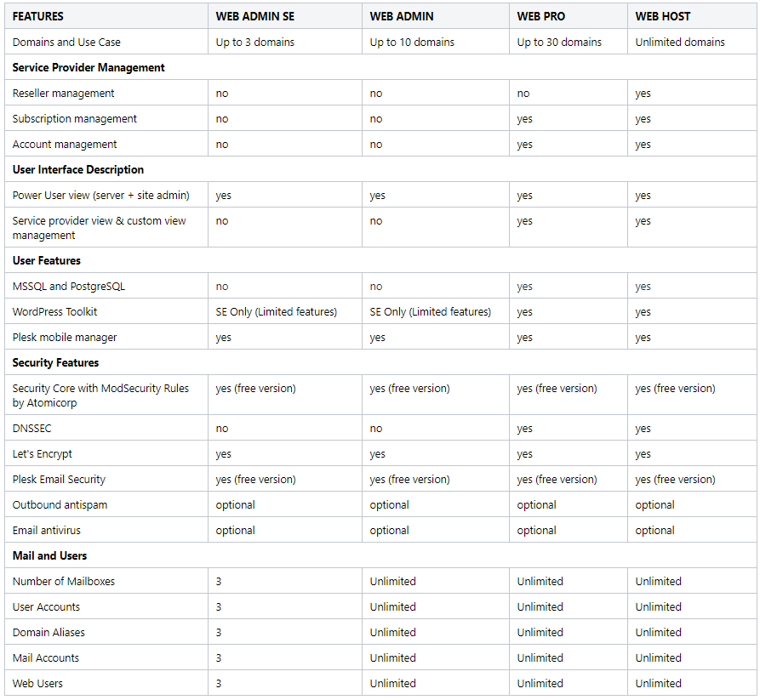Select the WordPress Toolkit row label

[55, 311]
